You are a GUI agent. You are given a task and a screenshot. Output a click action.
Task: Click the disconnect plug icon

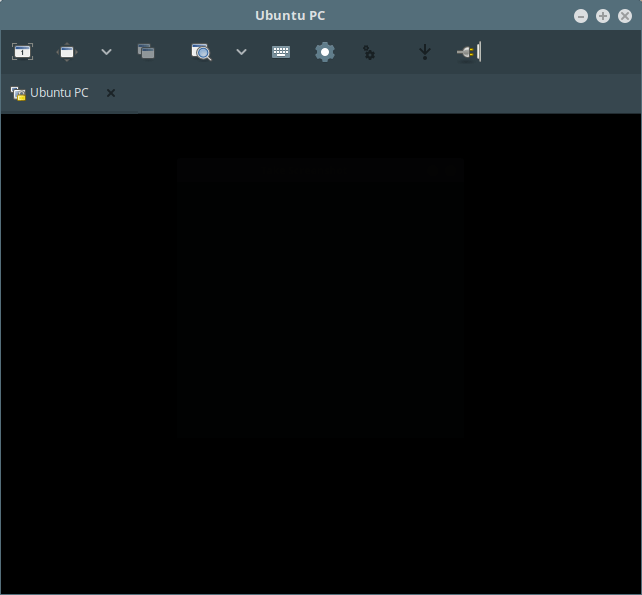[x=469, y=52]
